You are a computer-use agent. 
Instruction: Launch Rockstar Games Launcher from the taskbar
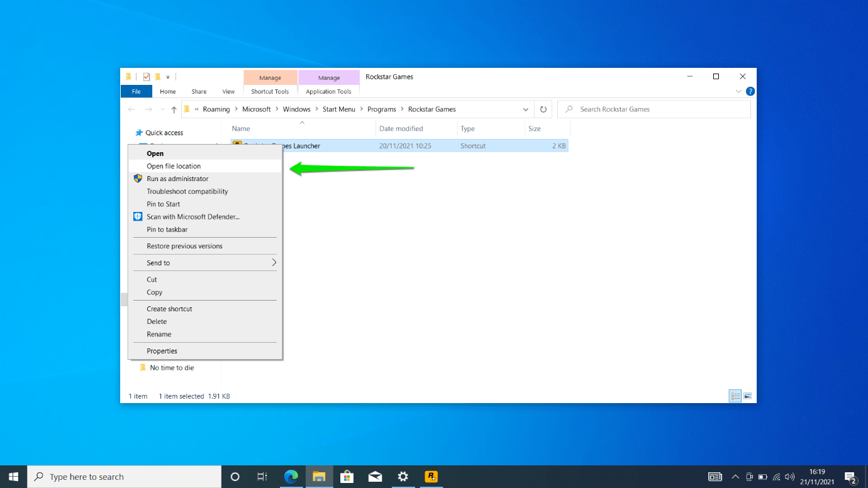[431, 476]
